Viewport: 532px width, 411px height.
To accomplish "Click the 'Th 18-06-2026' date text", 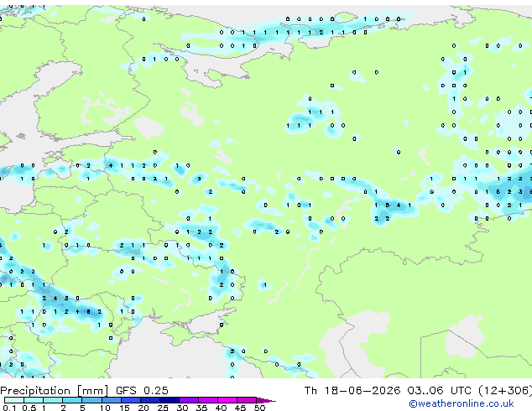I will 352,391.
